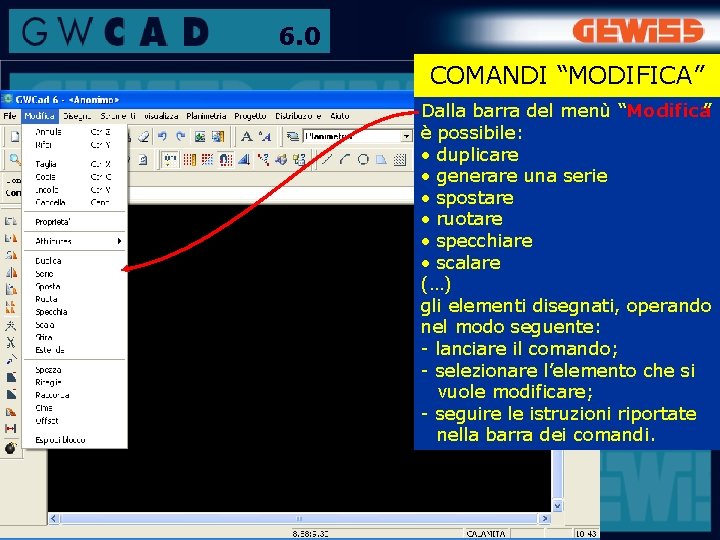
Task: Open the Planimetria layer combo box
Action: click(x=357, y=136)
